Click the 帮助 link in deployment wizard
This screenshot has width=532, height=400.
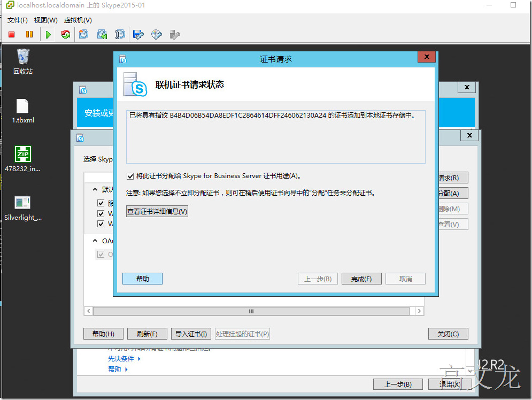[114, 369]
